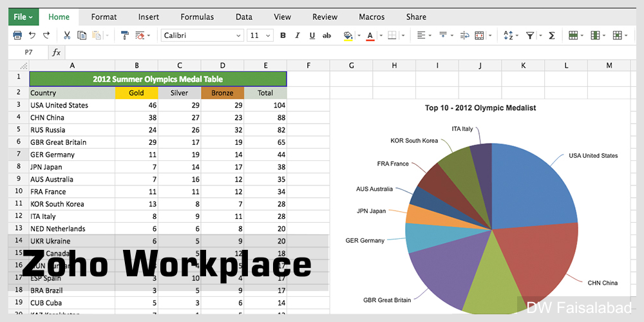The height and width of the screenshot is (322, 644).
Task: Switch to the Data tab
Action: pyautogui.click(x=244, y=17)
